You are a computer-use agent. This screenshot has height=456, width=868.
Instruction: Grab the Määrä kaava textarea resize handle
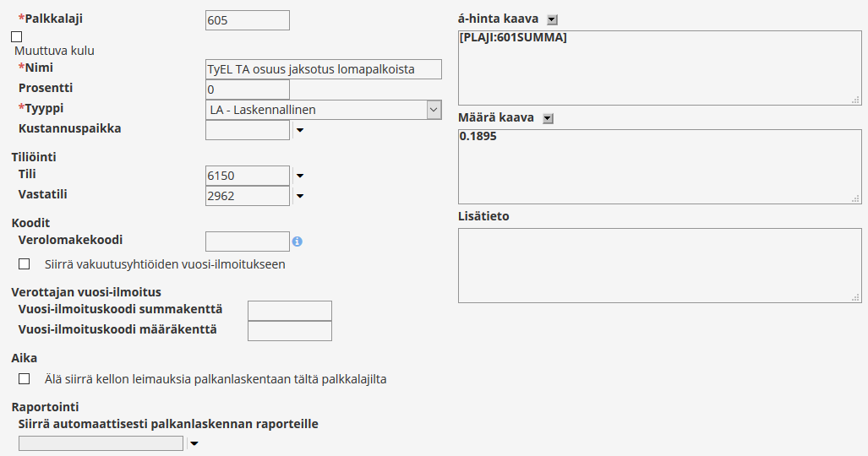pos(857,198)
